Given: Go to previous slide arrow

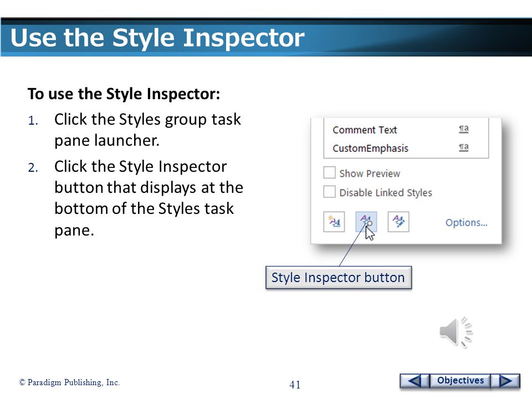Looking at the screenshot, I should pyautogui.click(x=415, y=381).
